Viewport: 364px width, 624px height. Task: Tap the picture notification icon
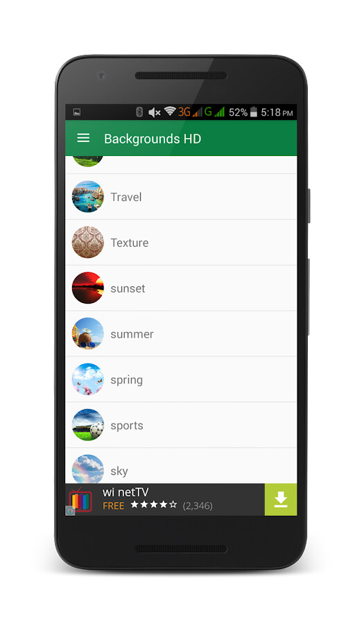(77, 112)
